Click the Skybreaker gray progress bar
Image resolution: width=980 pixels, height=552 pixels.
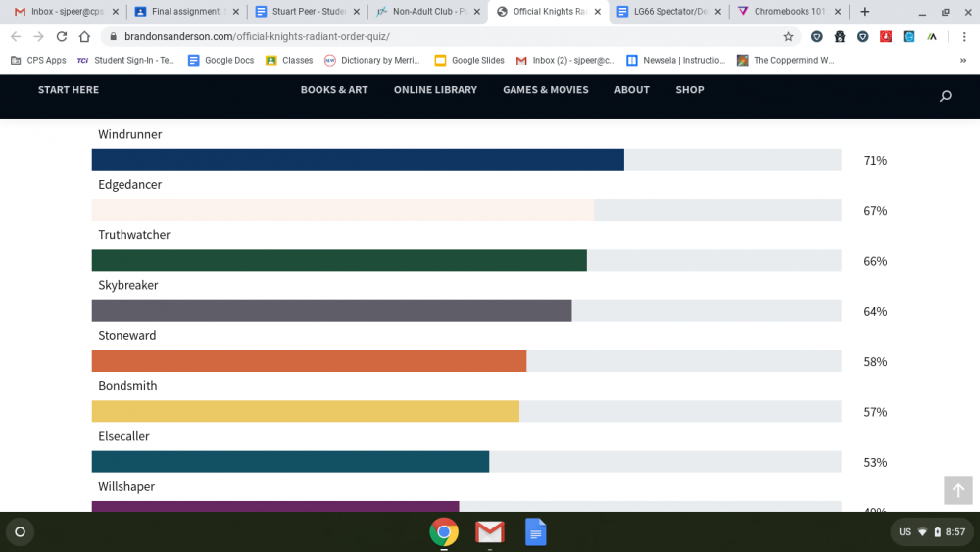point(332,310)
